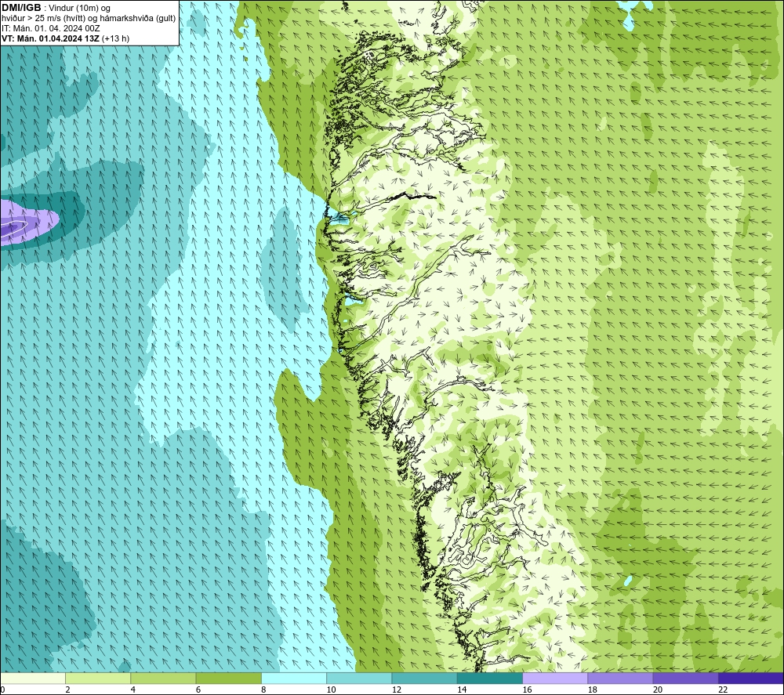Click the 'VT: Mán. 01.04.2024 13Z' valid time
Screen dimensions: 784x695
(50, 38)
